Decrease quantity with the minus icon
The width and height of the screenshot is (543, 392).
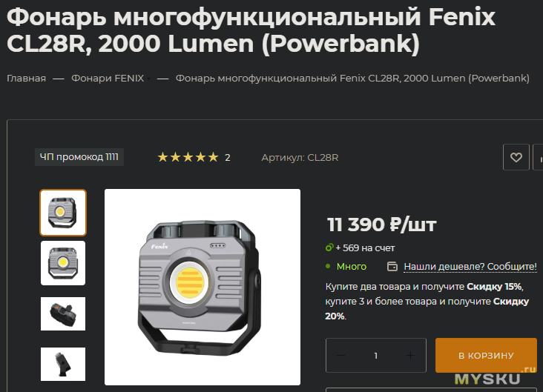point(340,356)
